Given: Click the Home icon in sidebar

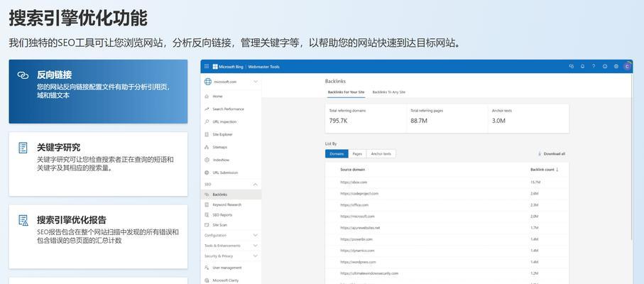Looking at the screenshot, I should pos(207,97).
